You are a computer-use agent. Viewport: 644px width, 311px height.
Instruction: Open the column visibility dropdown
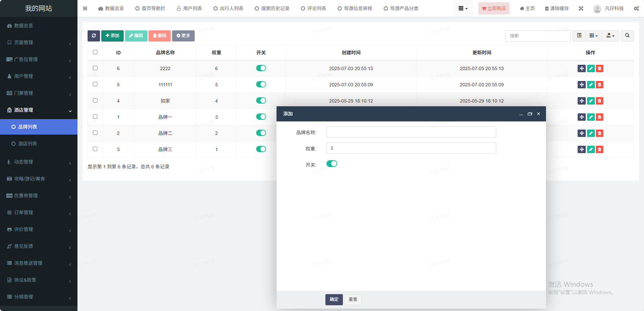(593, 36)
